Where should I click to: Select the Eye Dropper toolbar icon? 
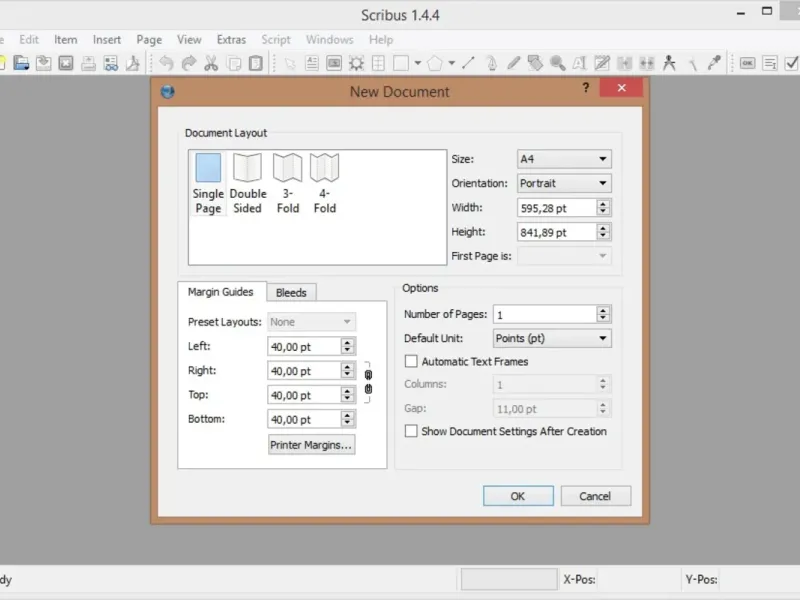tap(714, 63)
